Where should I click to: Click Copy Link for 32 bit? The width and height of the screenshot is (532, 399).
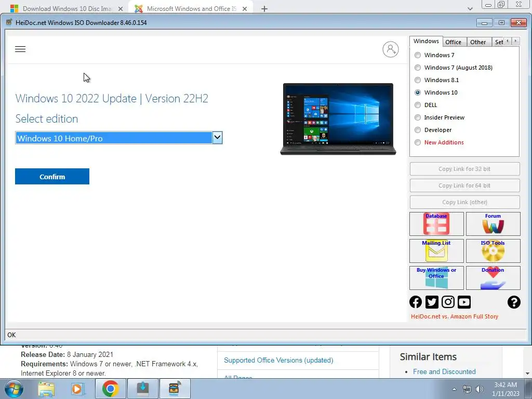point(464,169)
